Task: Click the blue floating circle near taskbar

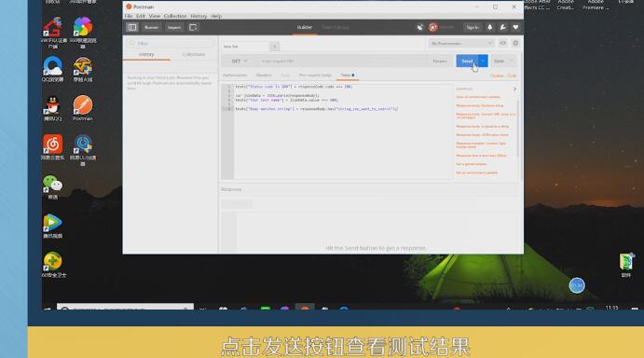Action: [x=577, y=285]
